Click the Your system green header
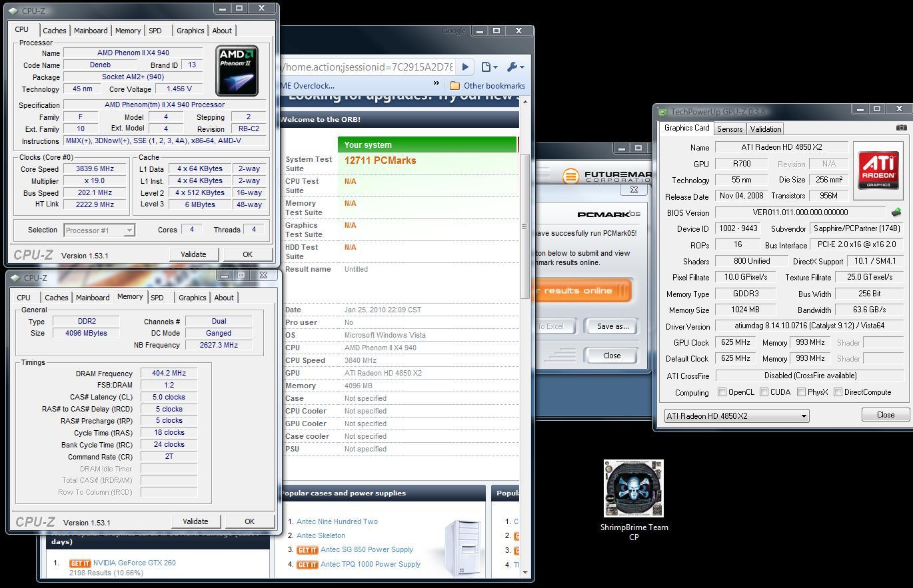 [427, 145]
